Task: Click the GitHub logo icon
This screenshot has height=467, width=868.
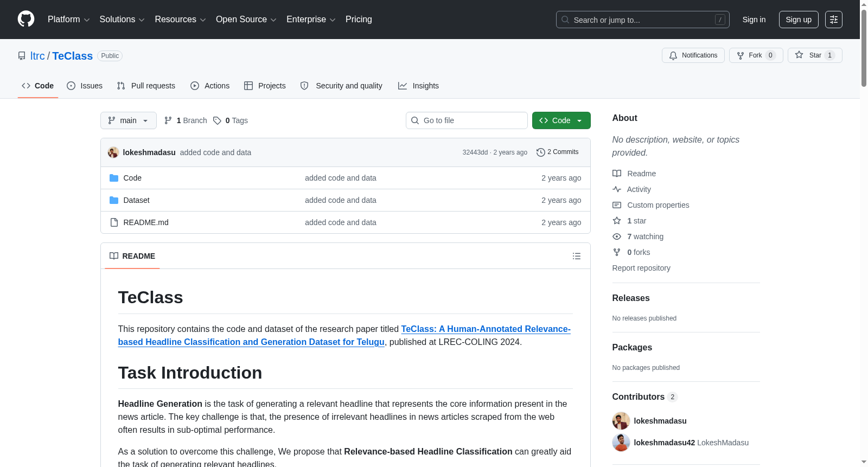Action: (26, 20)
